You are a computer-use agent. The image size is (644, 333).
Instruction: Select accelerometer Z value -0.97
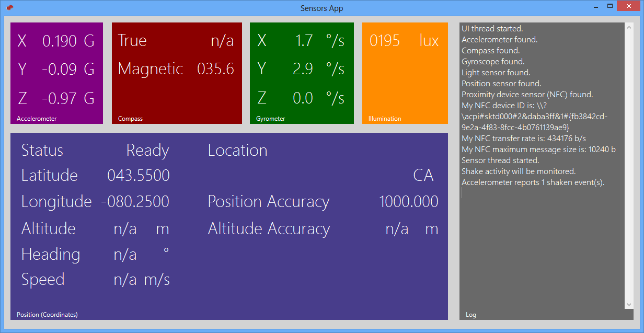click(60, 98)
